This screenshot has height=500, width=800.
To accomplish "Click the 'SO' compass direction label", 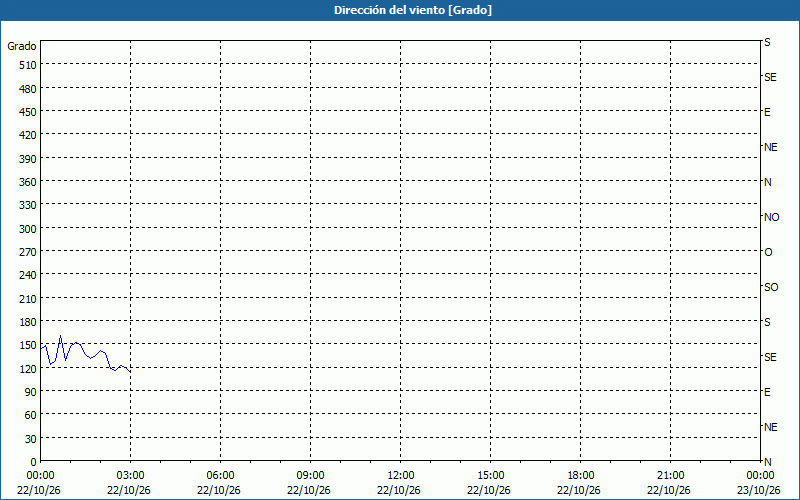I will click(771, 287).
